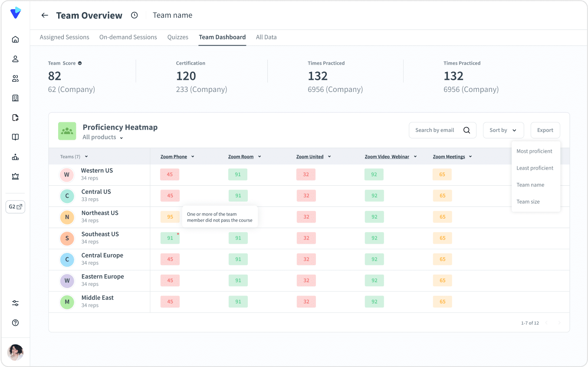Choose Team name sort option
This screenshot has height=367, width=588.
coord(530,185)
